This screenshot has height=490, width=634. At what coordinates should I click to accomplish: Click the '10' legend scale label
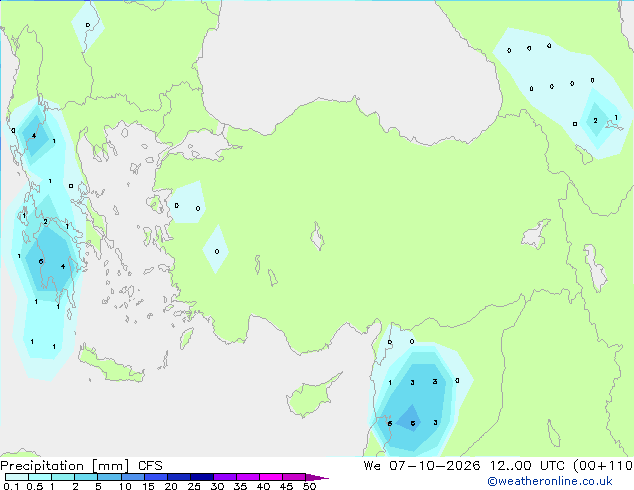click(125, 486)
